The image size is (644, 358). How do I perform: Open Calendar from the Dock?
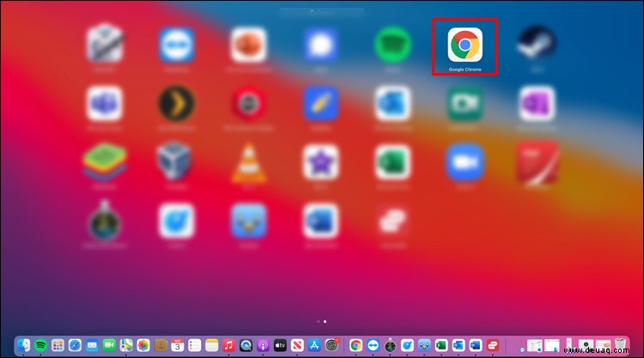coord(178,345)
